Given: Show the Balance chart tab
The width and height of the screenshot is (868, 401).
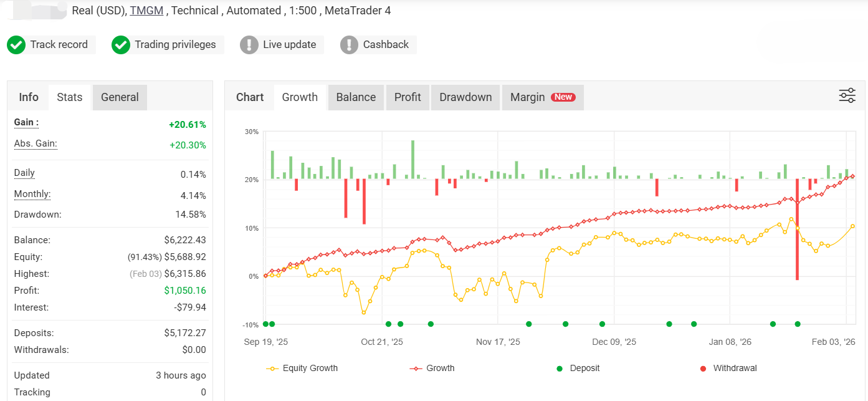Looking at the screenshot, I should coord(356,97).
